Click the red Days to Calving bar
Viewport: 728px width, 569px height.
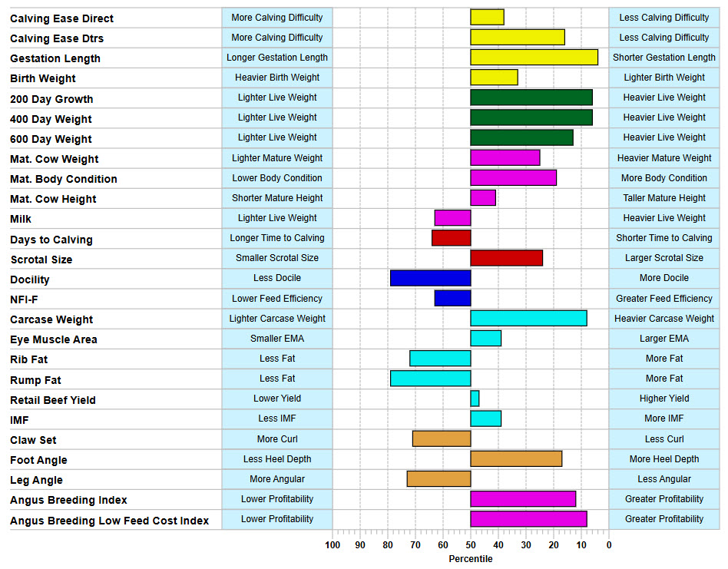(x=451, y=238)
